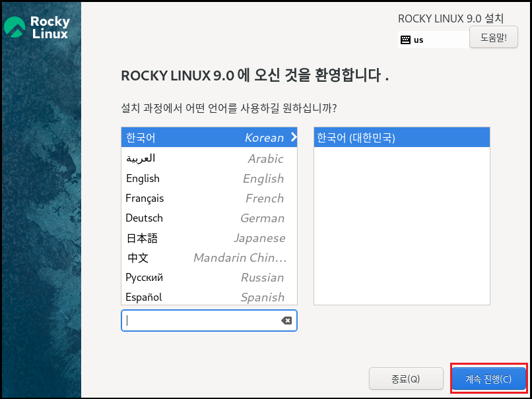The width and height of the screenshot is (532, 399).
Task: Pick Deutsch German in the language list
Action: point(209,218)
